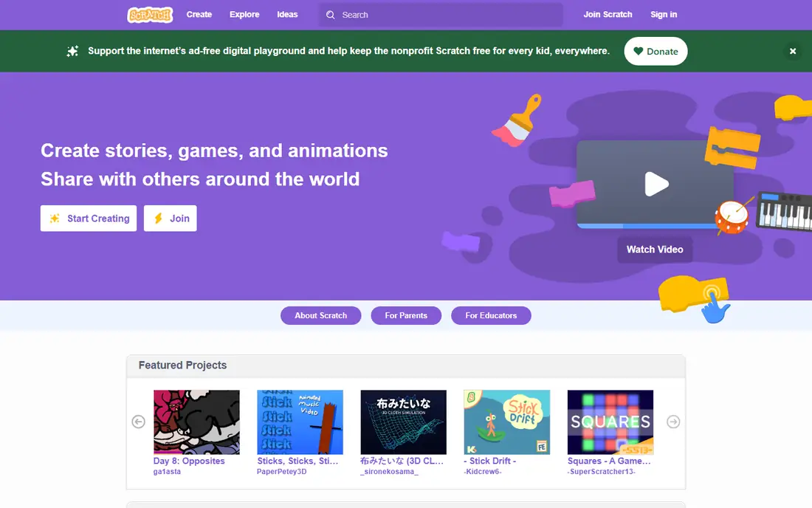Play the intro video

656,184
